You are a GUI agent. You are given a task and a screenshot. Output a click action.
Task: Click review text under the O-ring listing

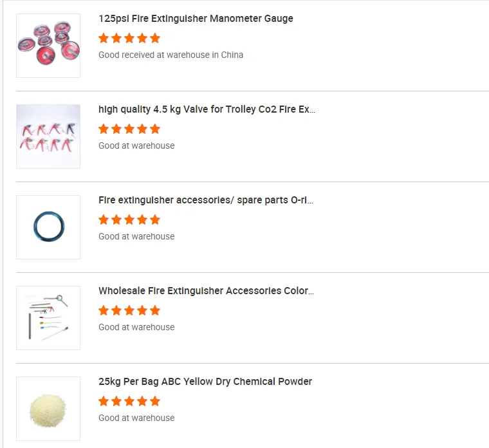tap(136, 237)
